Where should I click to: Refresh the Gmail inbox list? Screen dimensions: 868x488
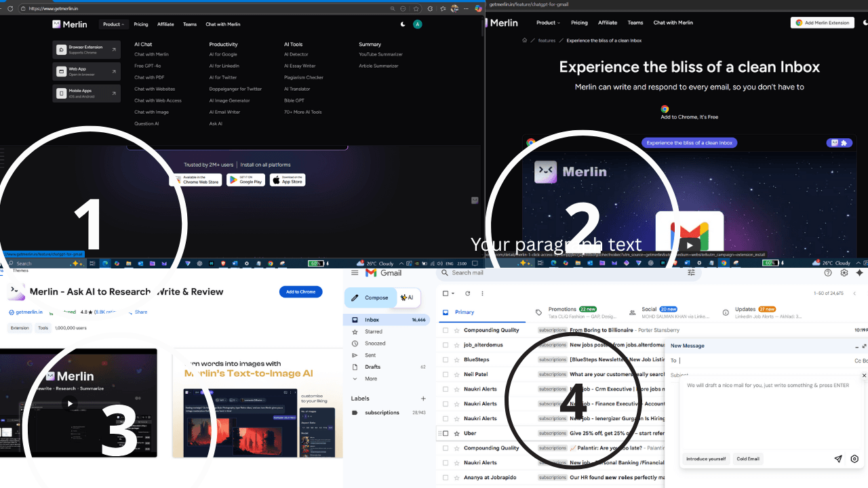coord(467,293)
